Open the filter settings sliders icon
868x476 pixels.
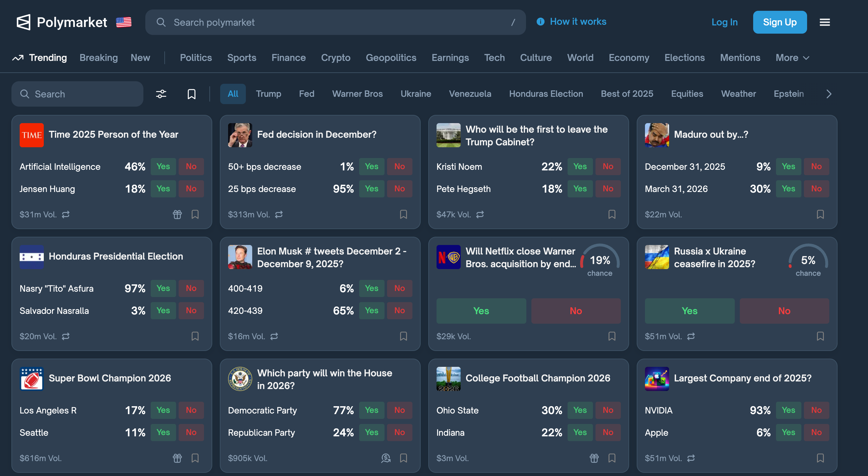161,94
